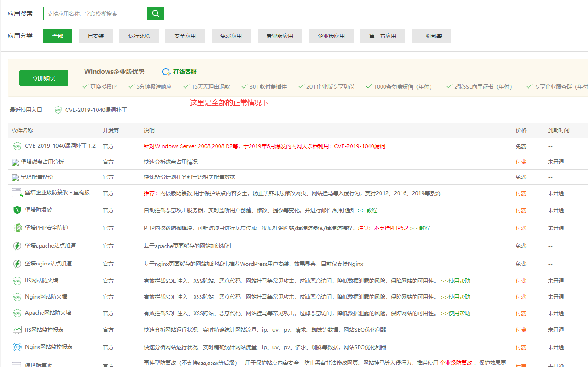588x367 pixels.
Task: Click the Apache网站防火墙 shield icon
Action: click(x=17, y=313)
